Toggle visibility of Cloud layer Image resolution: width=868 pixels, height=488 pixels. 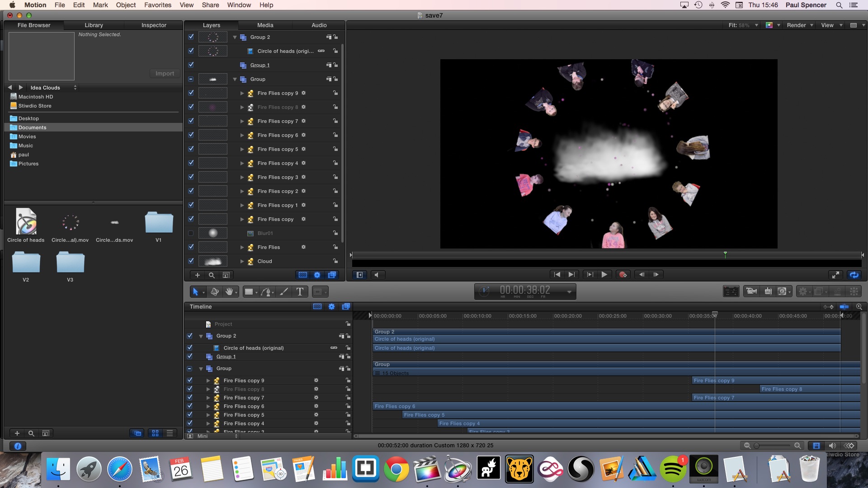coord(191,261)
